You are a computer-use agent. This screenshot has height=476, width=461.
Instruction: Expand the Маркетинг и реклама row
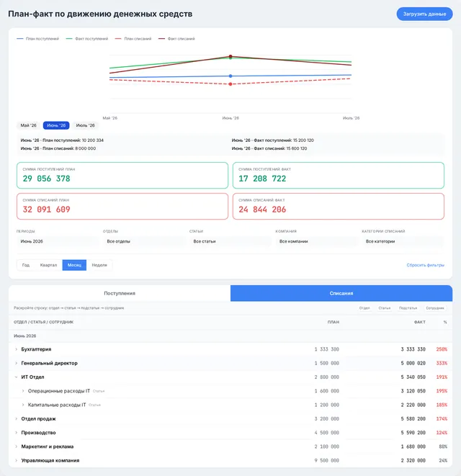(x=17, y=446)
